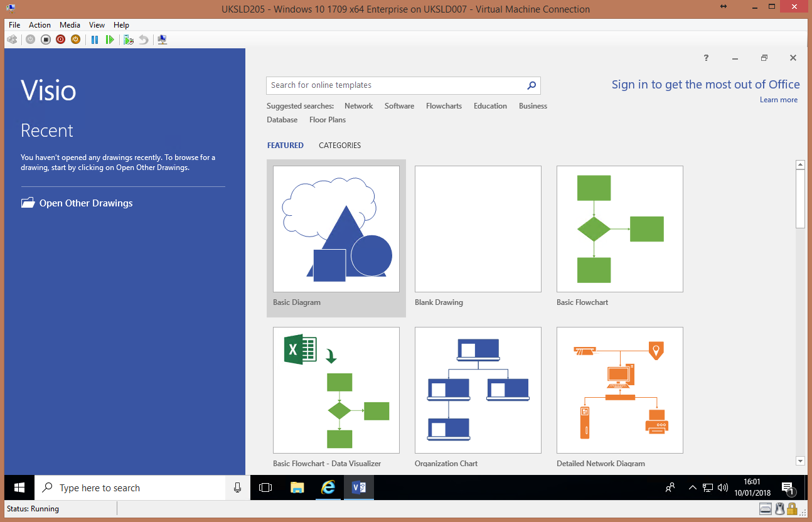The width and height of the screenshot is (812, 522).
Task: Select the Blank Drawing template
Action: 478,238
